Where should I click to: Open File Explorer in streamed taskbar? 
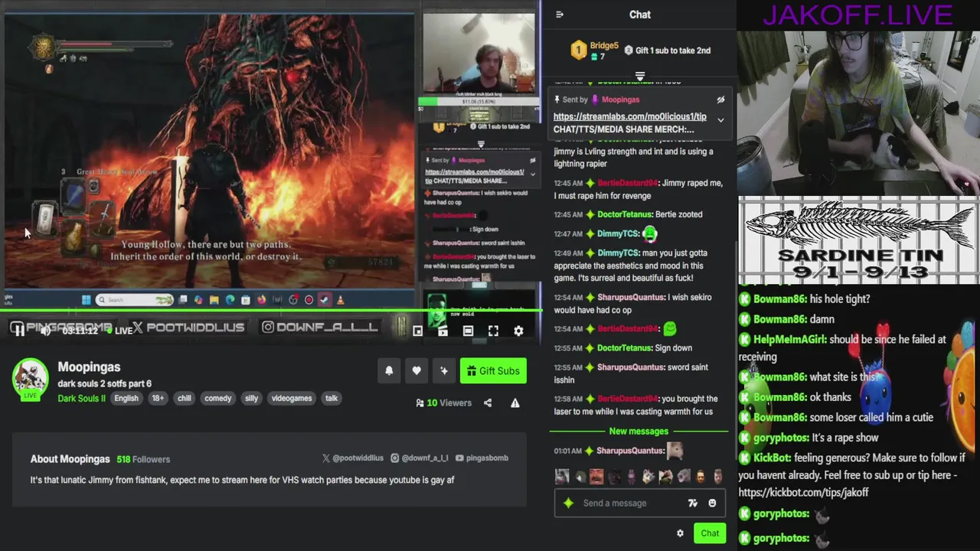coord(214,300)
